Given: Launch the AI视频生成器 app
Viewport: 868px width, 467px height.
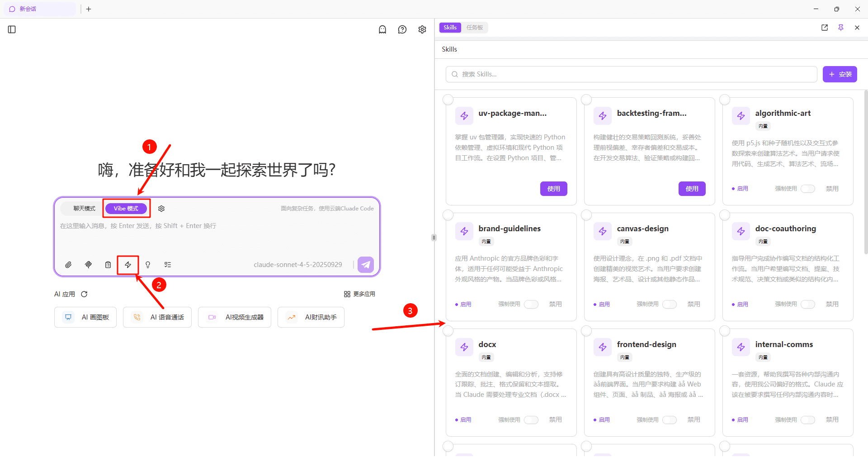Looking at the screenshot, I should point(235,317).
